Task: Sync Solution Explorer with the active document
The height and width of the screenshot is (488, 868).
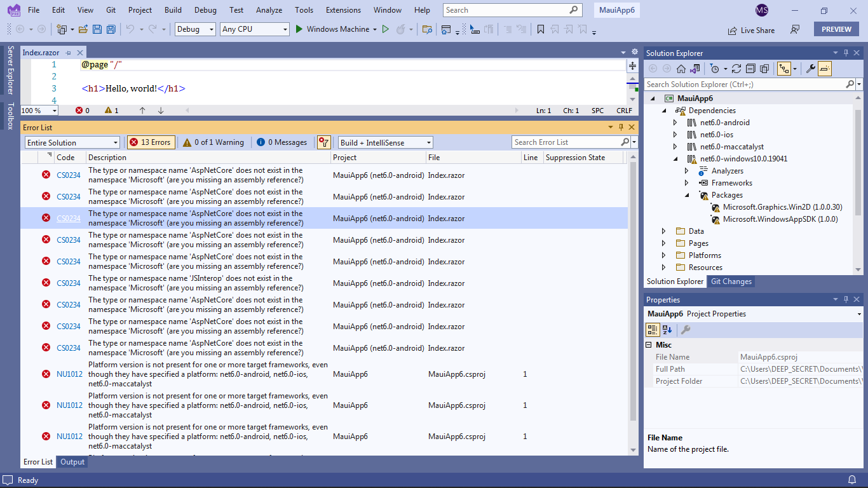Action: tap(736, 69)
